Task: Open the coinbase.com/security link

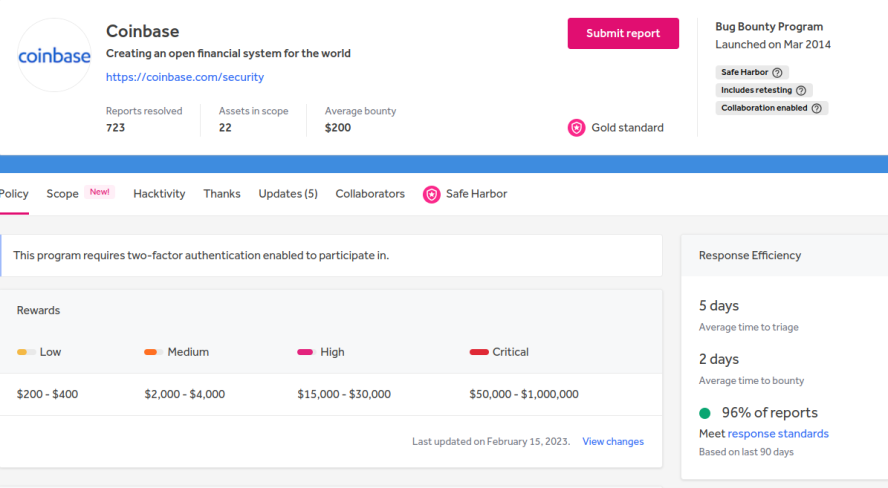Action: click(x=185, y=77)
